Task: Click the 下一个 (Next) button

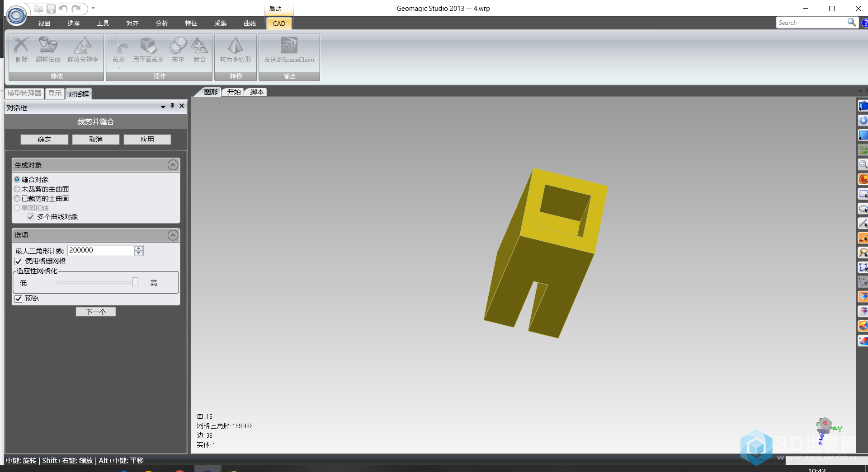Action: [x=96, y=312]
